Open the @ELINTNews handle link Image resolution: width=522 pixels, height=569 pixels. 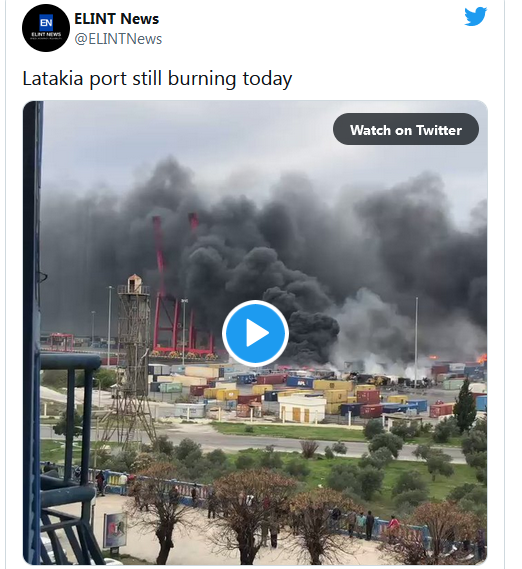(118, 39)
